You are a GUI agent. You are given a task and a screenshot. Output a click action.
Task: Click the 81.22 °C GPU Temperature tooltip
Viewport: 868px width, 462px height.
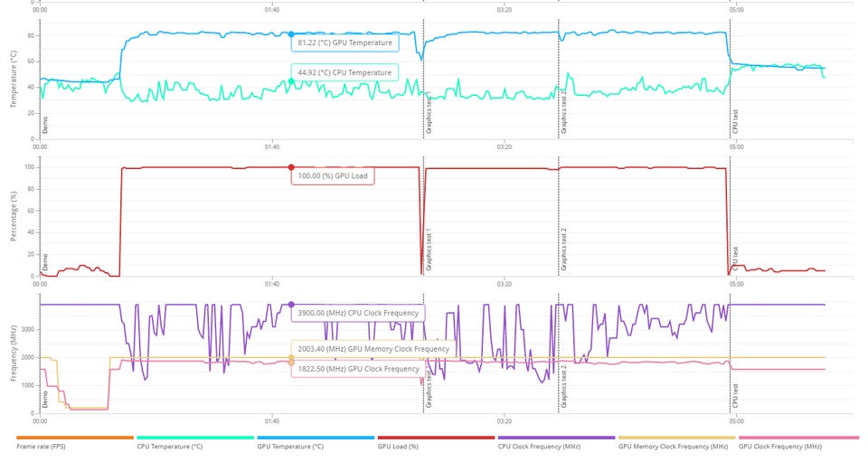pos(344,42)
